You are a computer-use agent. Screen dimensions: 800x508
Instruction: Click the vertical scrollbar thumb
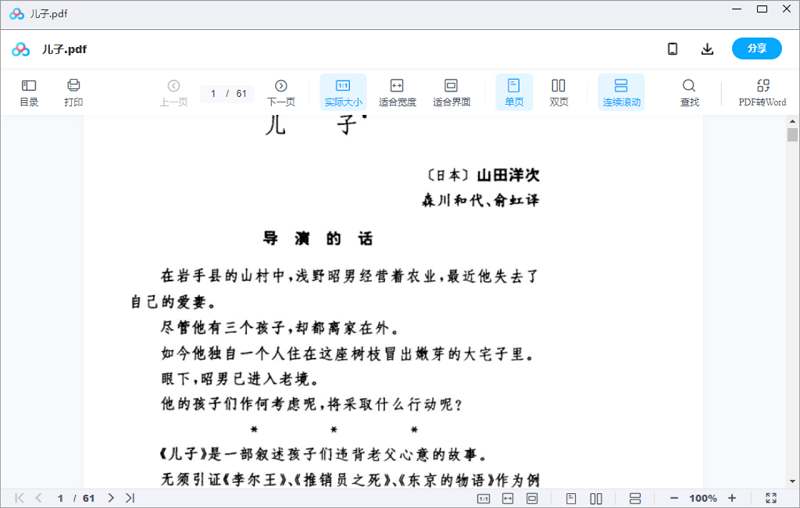pyautogui.click(x=792, y=135)
